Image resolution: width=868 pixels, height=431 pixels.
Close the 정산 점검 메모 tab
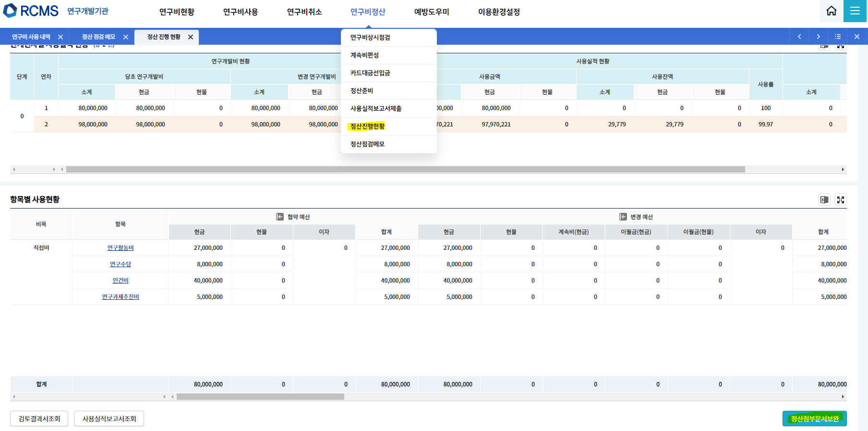(x=126, y=37)
